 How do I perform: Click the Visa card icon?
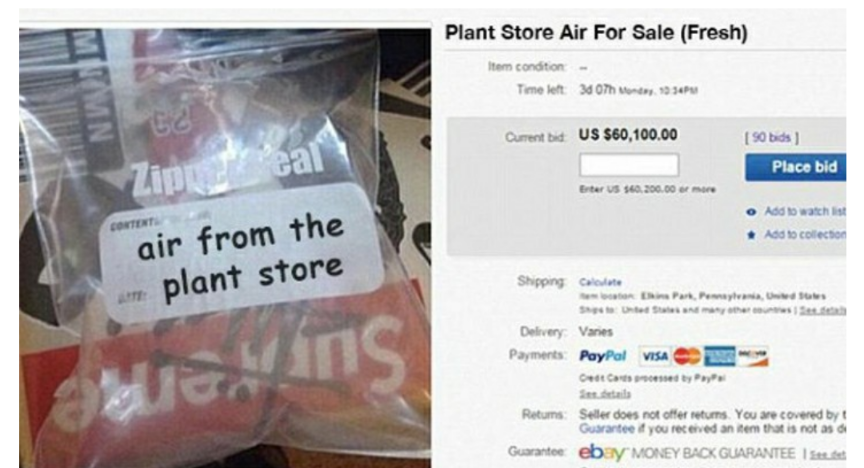[655, 356]
